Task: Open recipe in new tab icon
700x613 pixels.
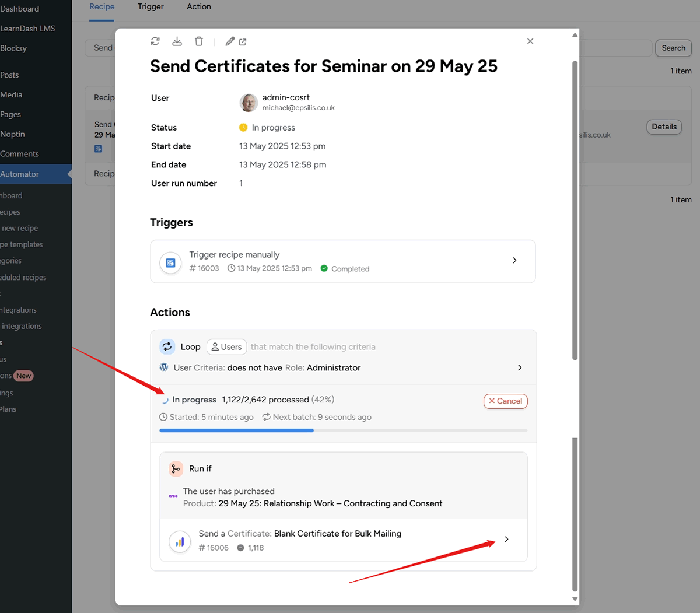Action: (x=243, y=42)
